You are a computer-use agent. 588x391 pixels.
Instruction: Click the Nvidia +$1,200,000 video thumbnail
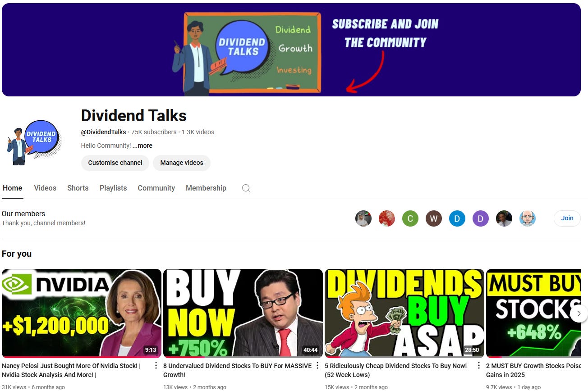pyautogui.click(x=82, y=313)
